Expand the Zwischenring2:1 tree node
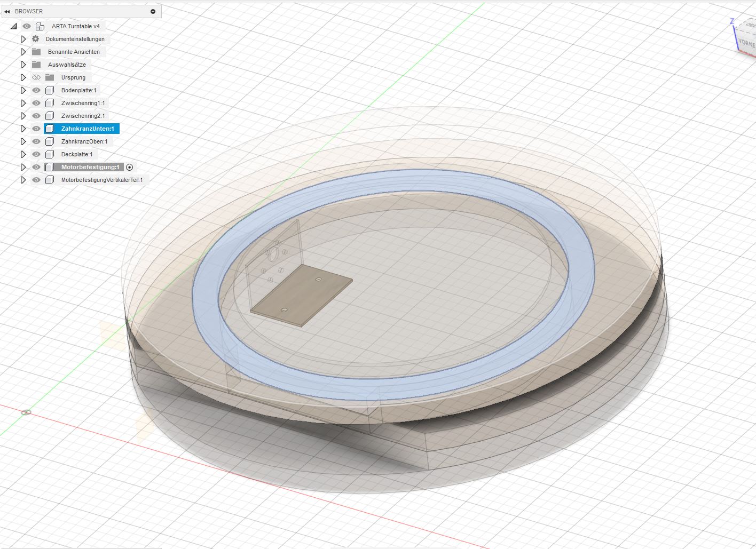Screen dimensions: 756x549 coord(23,116)
